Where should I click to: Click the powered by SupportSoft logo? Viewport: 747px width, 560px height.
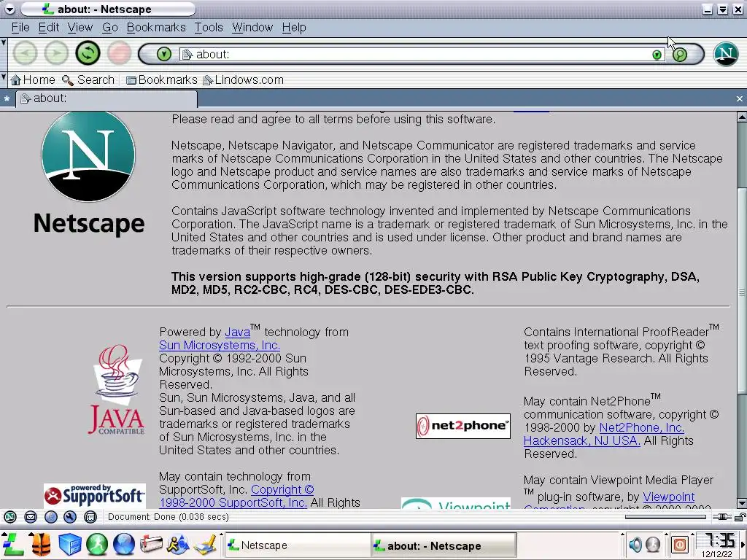point(94,496)
